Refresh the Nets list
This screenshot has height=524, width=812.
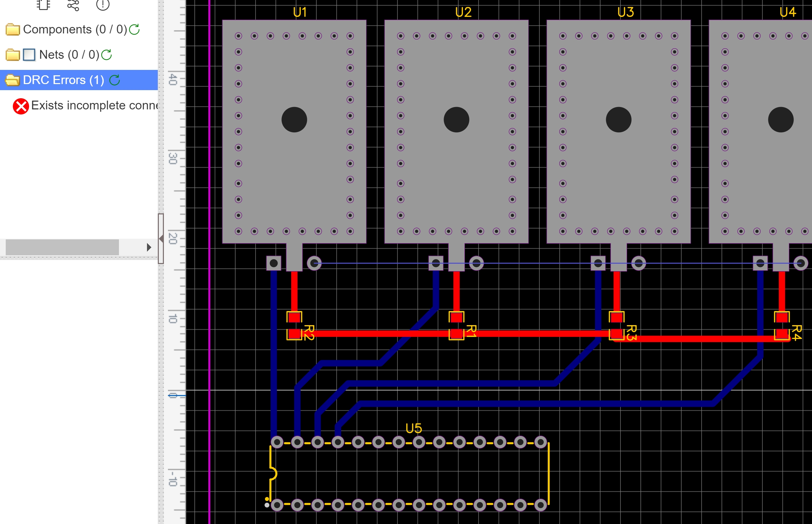click(106, 55)
